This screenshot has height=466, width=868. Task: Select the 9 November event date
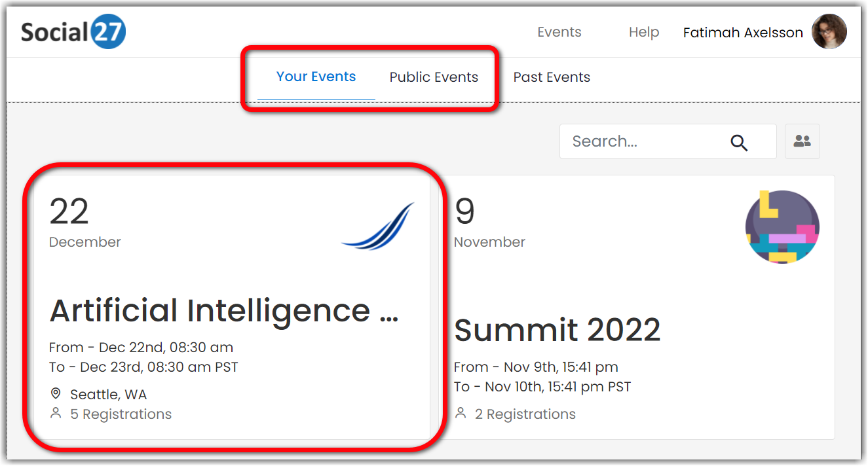[489, 224]
